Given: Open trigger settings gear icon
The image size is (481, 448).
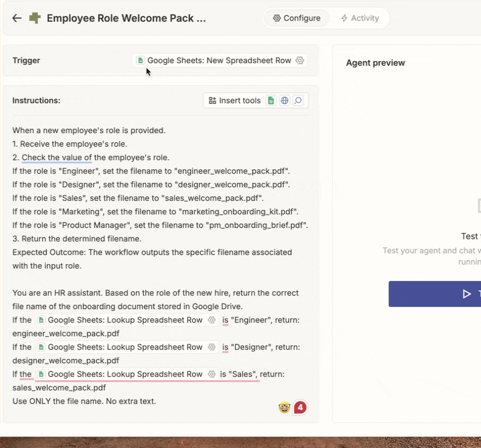Looking at the screenshot, I should tap(300, 60).
